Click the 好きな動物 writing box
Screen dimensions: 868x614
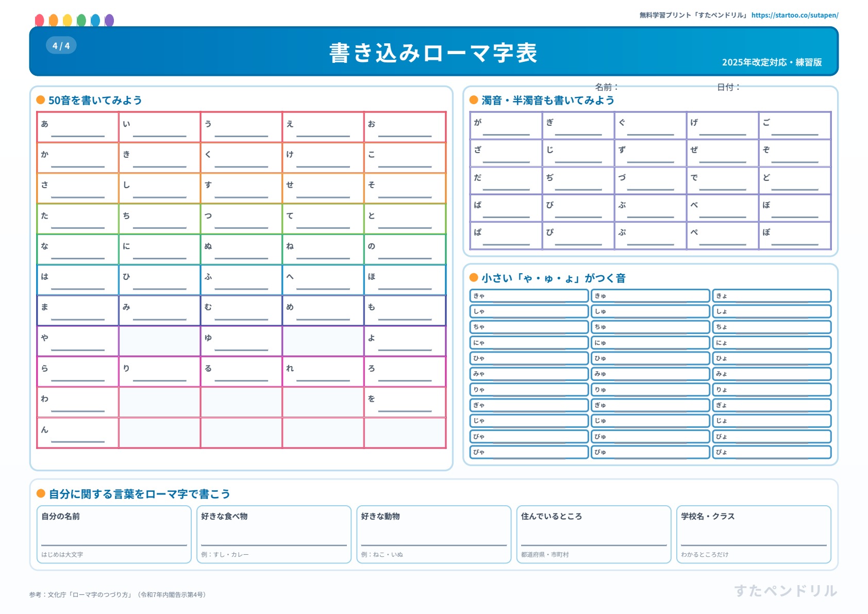coord(434,535)
